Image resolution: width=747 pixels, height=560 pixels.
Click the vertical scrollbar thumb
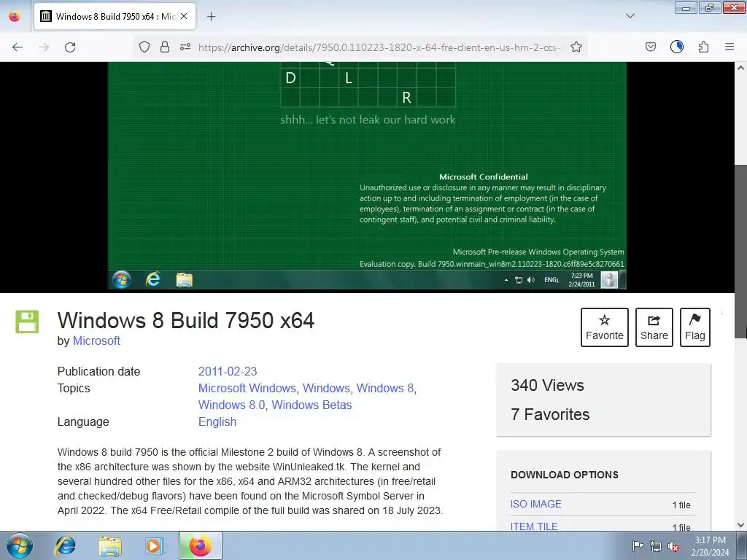[x=741, y=252]
